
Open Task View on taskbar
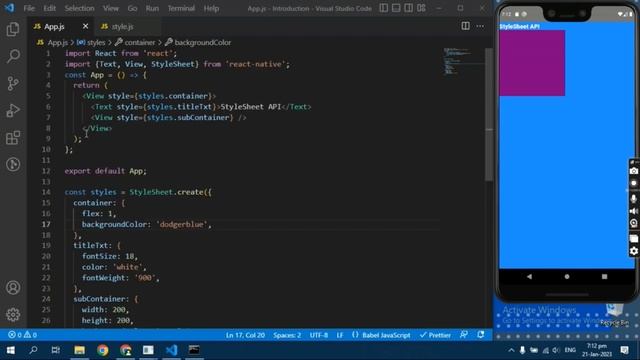(56, 350)
